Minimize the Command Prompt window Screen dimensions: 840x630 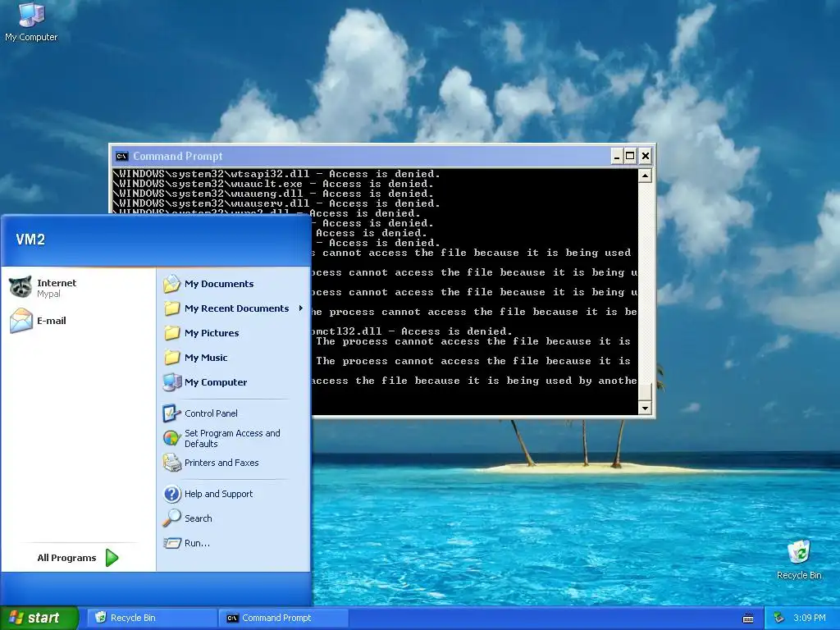pyautogui.click(x=617, y=156)
